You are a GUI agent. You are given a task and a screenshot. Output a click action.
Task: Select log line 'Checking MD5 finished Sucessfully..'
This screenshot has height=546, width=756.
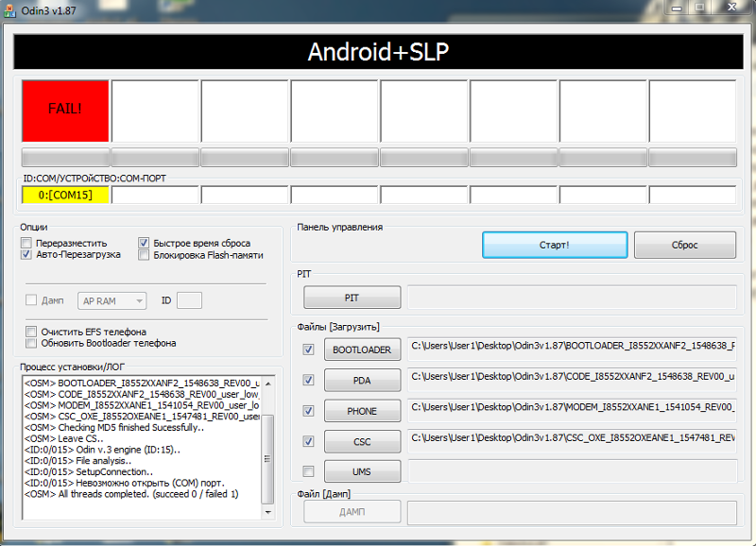pyautogui.click(x=114, y=428)
